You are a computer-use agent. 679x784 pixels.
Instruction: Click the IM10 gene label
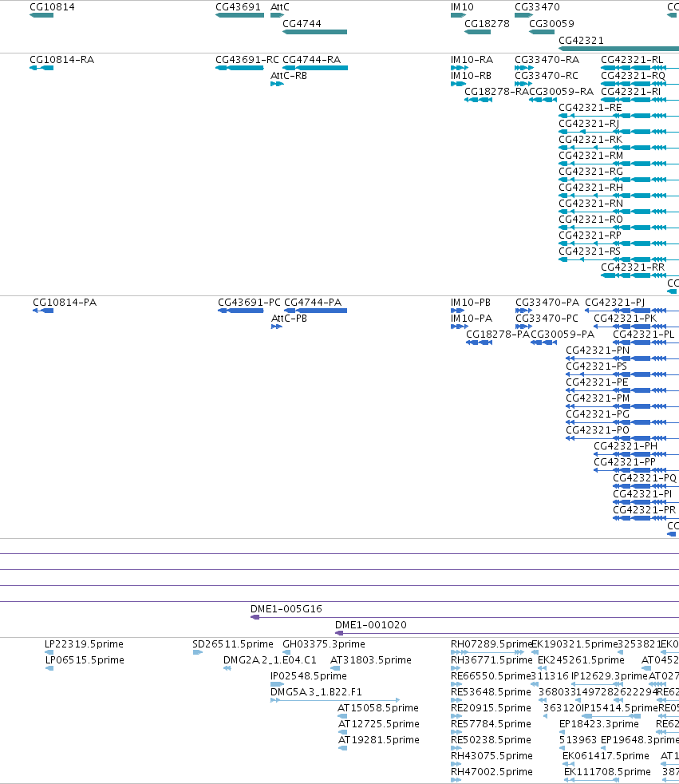coord(462,7)
